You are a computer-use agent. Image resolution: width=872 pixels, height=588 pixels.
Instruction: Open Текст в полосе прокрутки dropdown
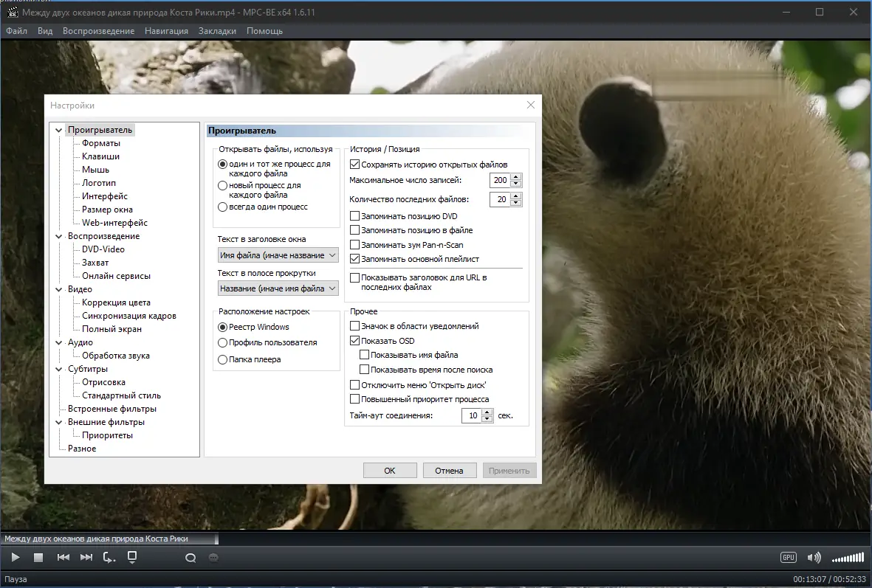tap(278, 288)
